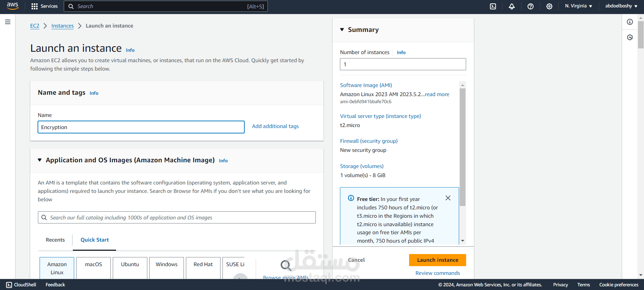
Task: Collapse Application and OS Images section
Action: click(x=40, y=160)
